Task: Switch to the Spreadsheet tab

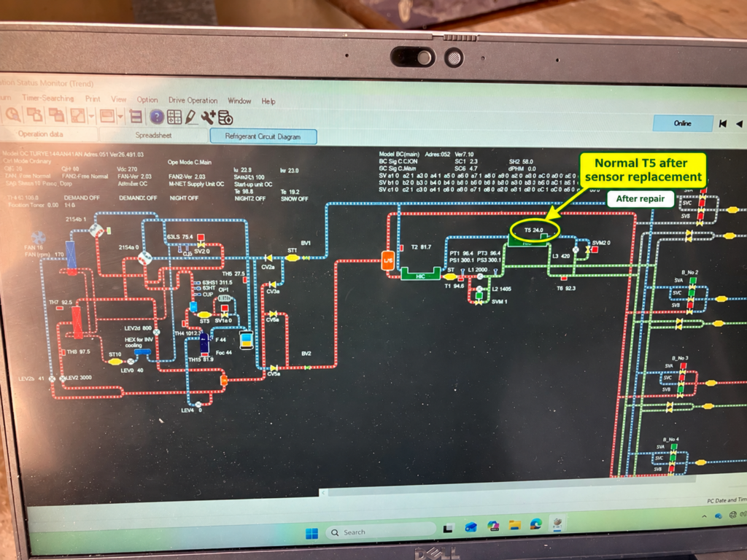Action: tap(153, 135)
